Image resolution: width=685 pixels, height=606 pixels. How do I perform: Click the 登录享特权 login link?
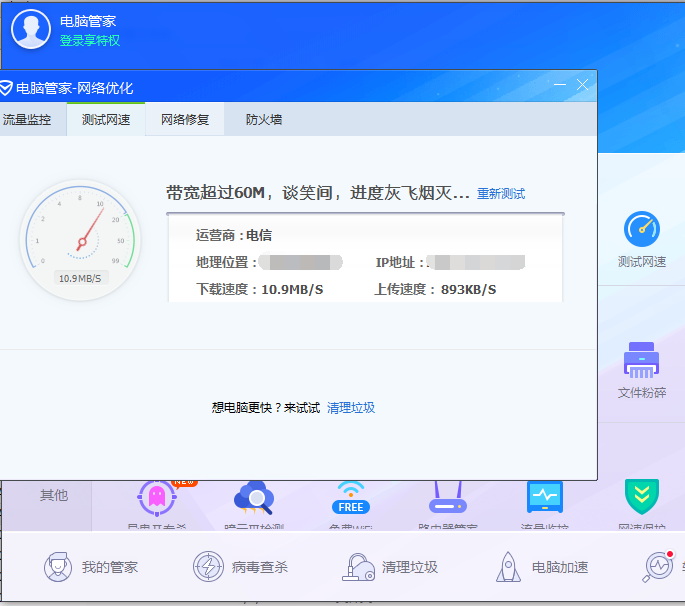(x=89, y=41)
